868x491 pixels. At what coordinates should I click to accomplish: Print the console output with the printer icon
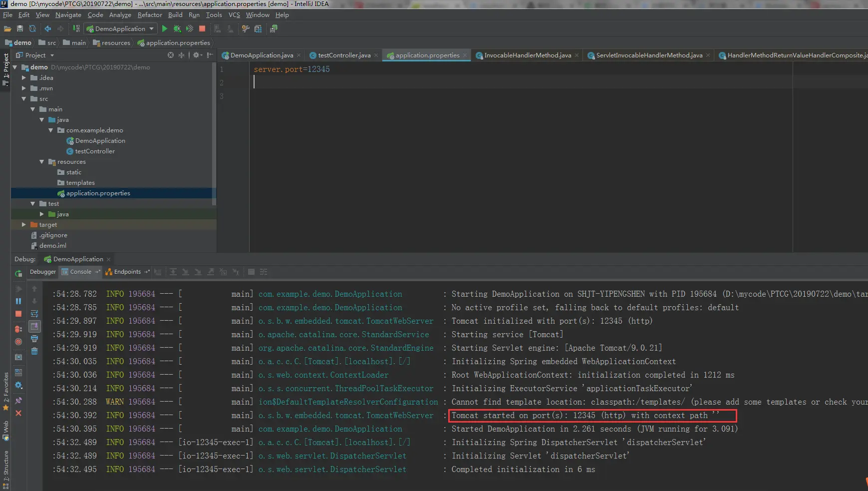[x=34, y=339]
